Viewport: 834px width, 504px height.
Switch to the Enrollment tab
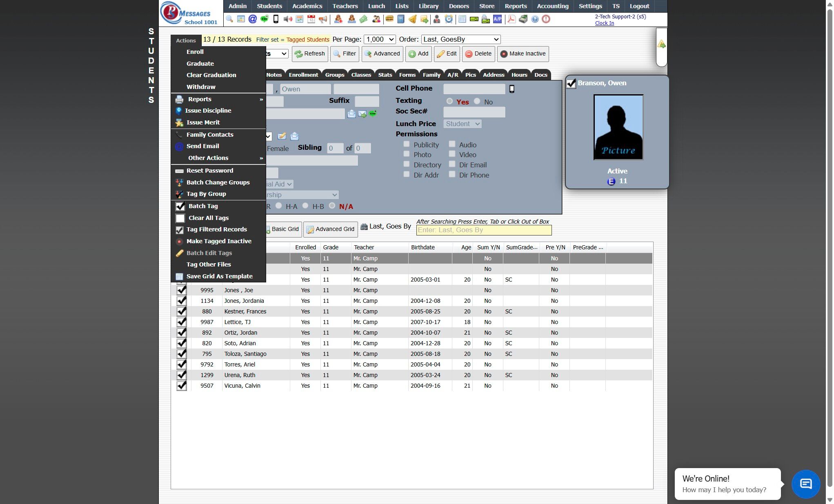(x=303, y=75)
